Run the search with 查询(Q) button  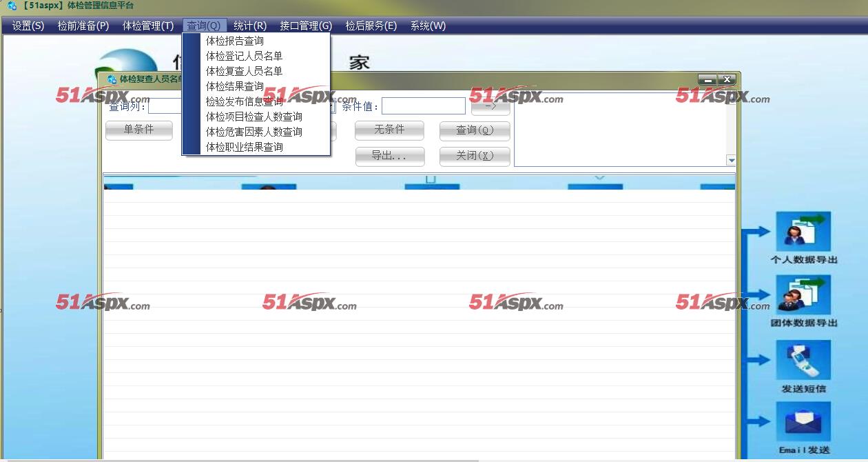tap(475, 130)
